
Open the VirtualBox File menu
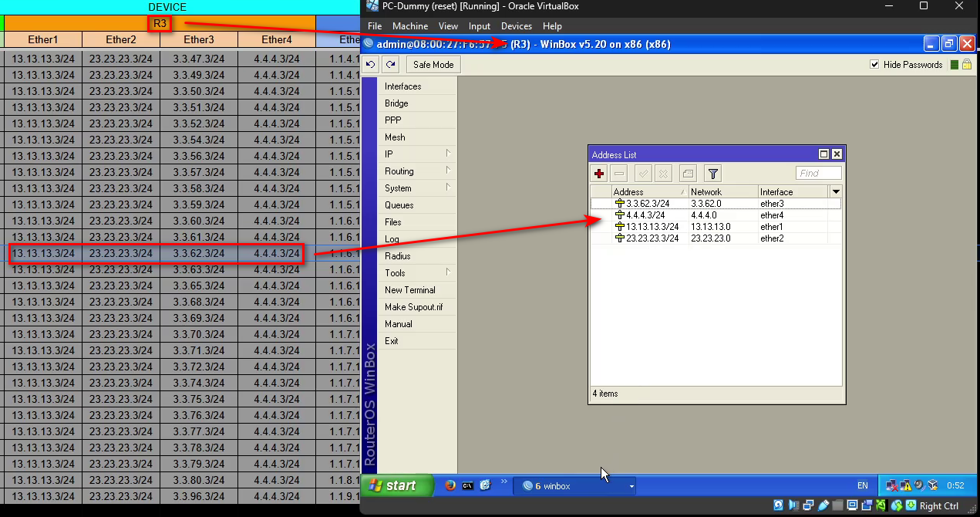[375, 26]
